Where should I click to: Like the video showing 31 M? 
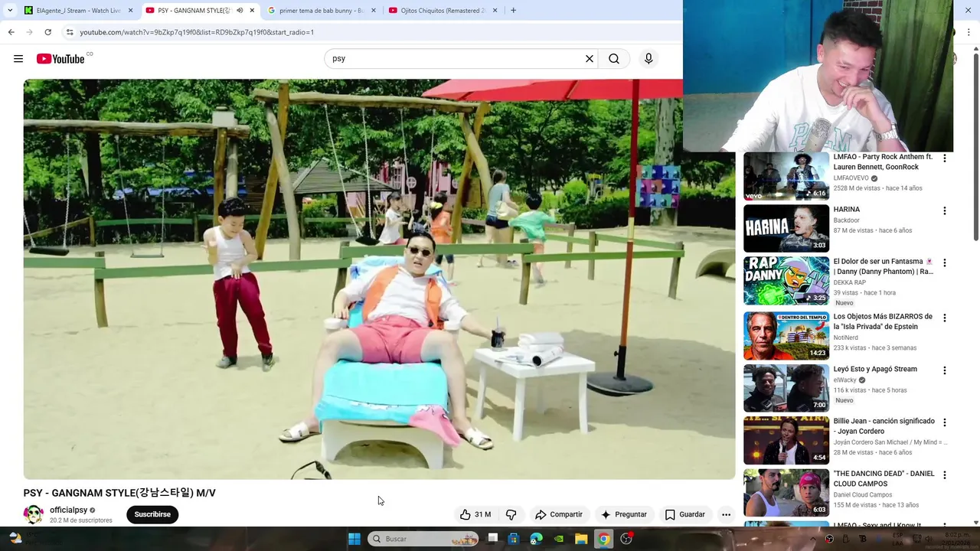coord(475,514)
